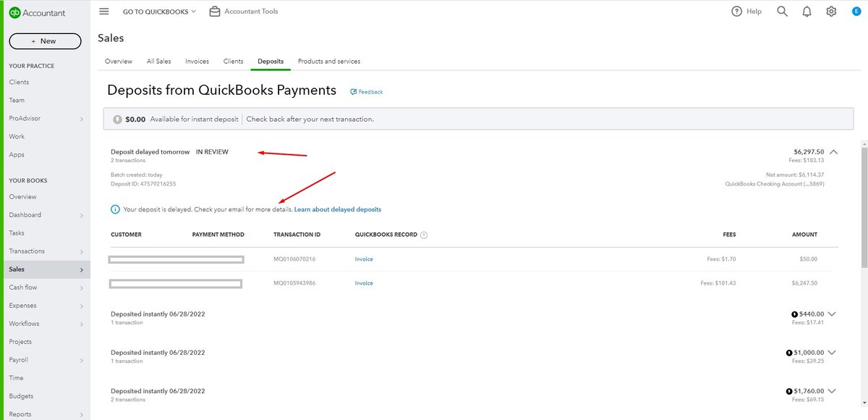Expand the Cash flow sidebar submenu
Screen dimensions: 868x420
click(81, 288)
